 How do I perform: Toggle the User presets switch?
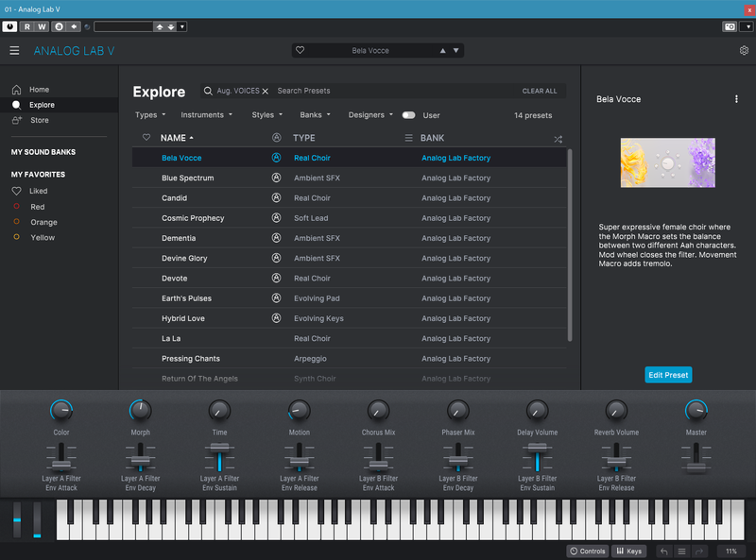[x=408, y=115]
